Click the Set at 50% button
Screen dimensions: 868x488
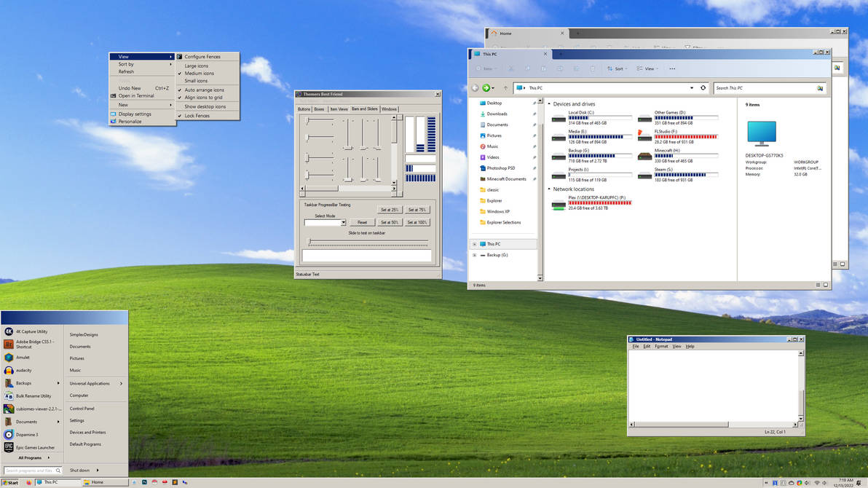click(x=390, y=222)
